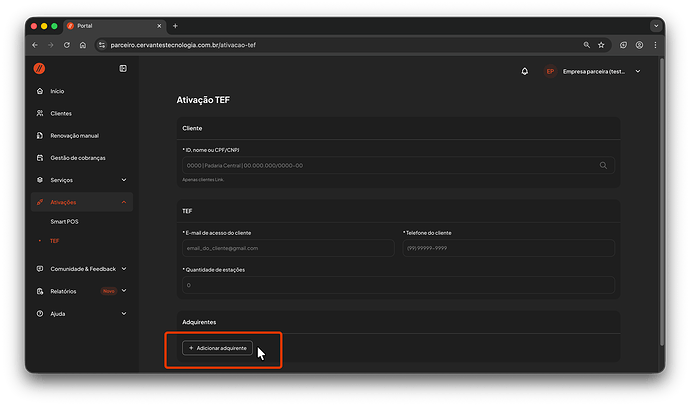Viewport: 690px width, 406px height.
Task: Focus the Telefone do cliente field
Action: pos(508,248)
